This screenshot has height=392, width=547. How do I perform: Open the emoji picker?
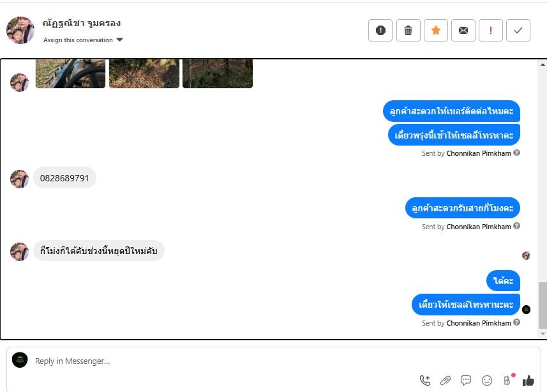486,381
